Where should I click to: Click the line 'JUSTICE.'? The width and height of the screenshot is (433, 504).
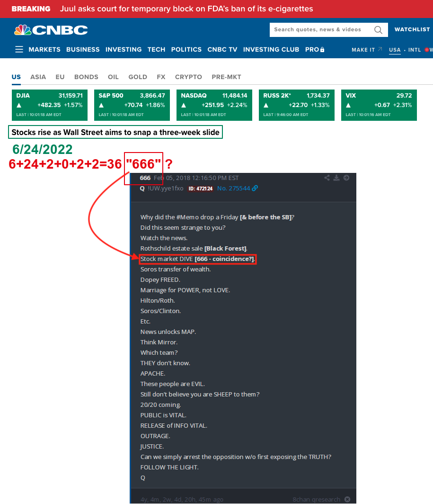tap(152, 447)
